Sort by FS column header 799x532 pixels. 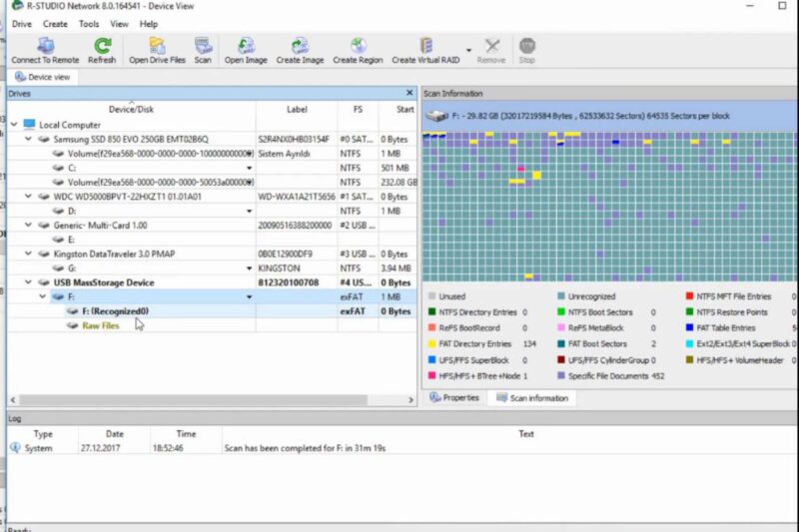[358, 109]
